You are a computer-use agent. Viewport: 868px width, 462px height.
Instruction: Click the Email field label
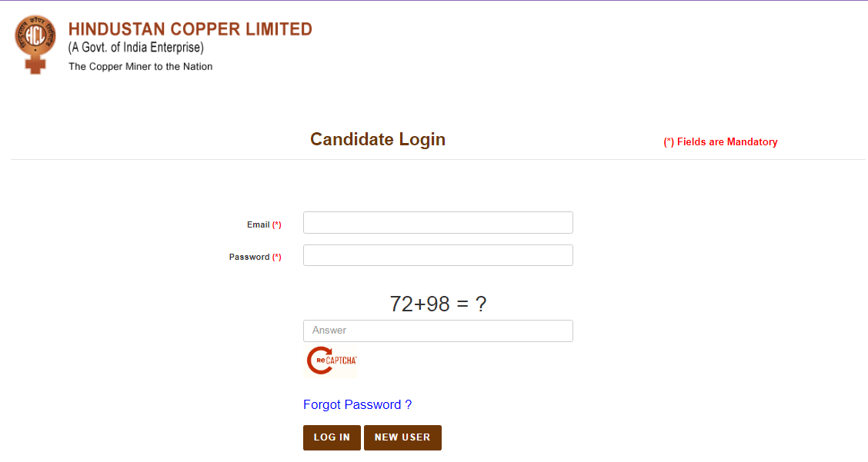coord(258,225)
